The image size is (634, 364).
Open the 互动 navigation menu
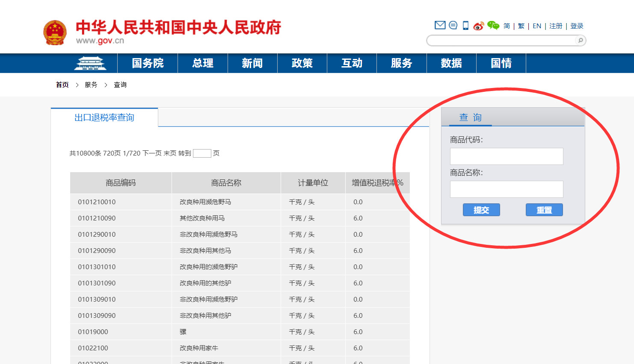point(352,63)
